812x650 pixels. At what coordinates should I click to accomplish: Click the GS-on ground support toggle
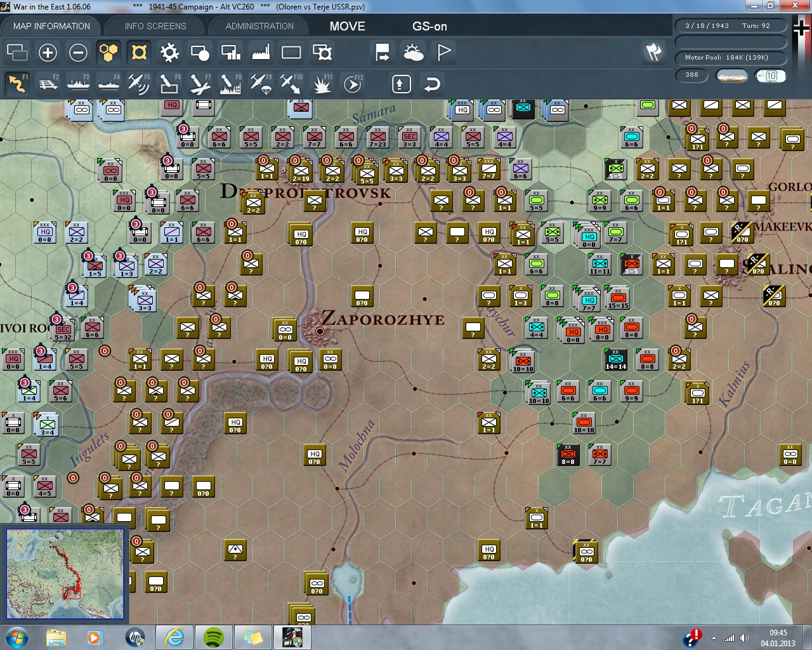(429, 26)
